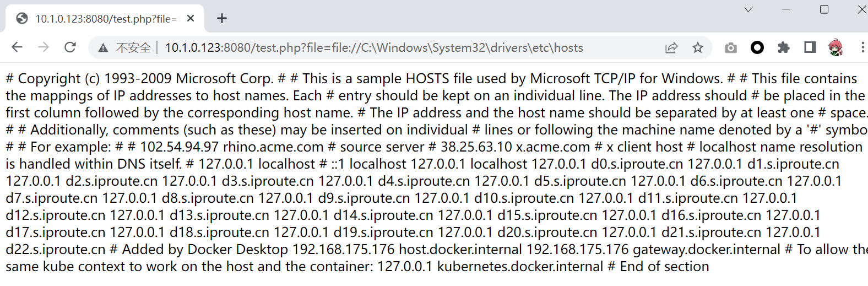The image size is (868, 286).
Task: Click the black circle extension icon
Action: [757, 48]
